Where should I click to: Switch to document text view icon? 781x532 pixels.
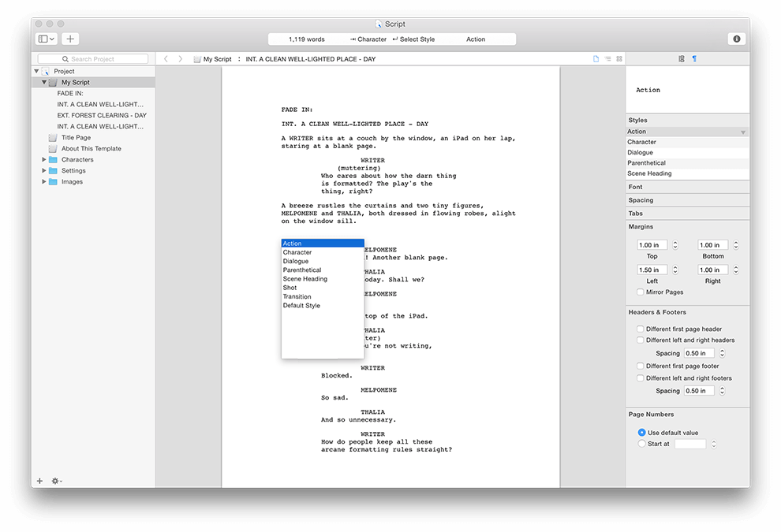tap(596, 59)
